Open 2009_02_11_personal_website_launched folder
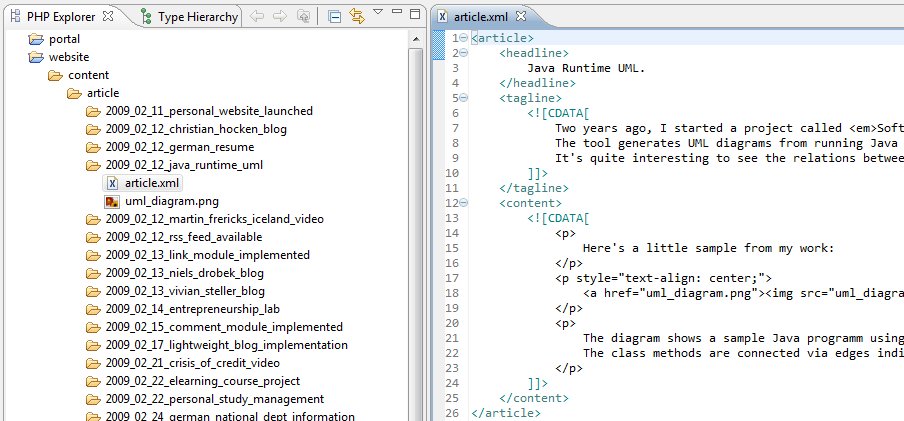 [x=209, y=111]
